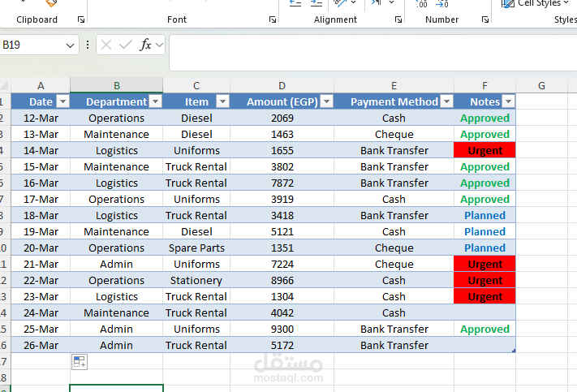Select the amount cell 5172
This screenshot has height=392, width=577.
pos(282,345)
